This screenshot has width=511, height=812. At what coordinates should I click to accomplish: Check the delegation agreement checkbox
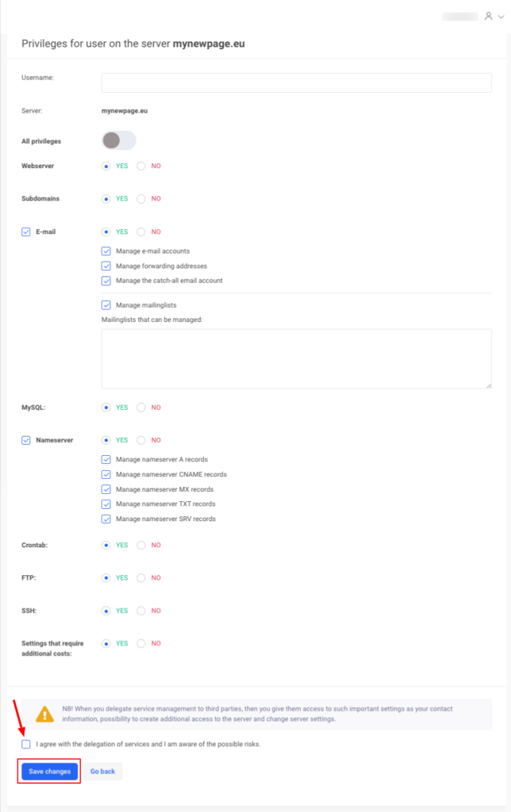click(27, 745)
